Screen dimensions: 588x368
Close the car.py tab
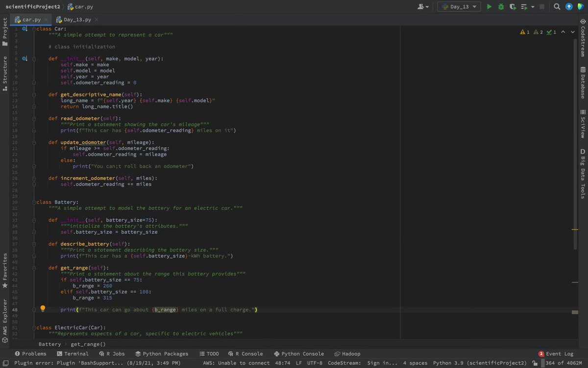click(x=46, y=20)
